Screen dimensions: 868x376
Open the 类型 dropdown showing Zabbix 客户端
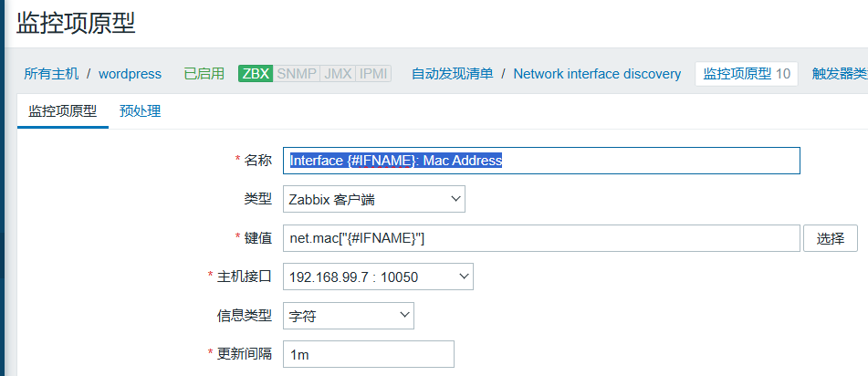374,199
